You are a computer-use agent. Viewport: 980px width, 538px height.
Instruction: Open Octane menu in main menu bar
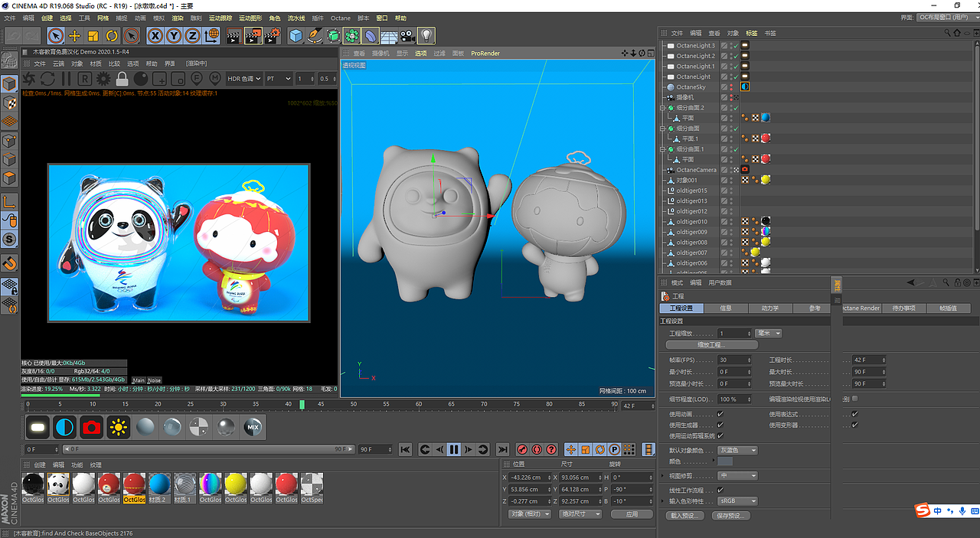pos(341,18)
